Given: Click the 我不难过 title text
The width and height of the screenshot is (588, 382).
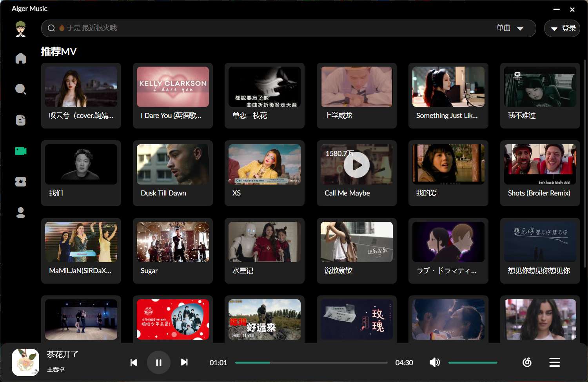Looking at the screenshot, I should (x=522, y=116).
